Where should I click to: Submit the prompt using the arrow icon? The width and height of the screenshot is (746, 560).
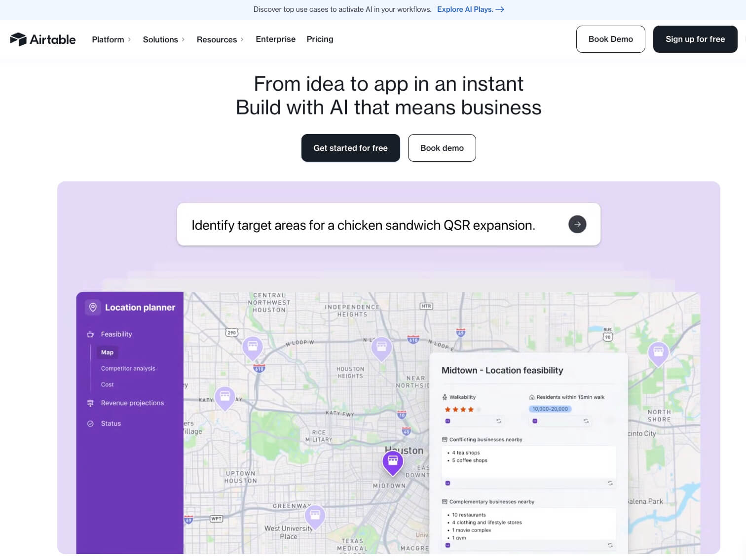[x=577, y=224]
